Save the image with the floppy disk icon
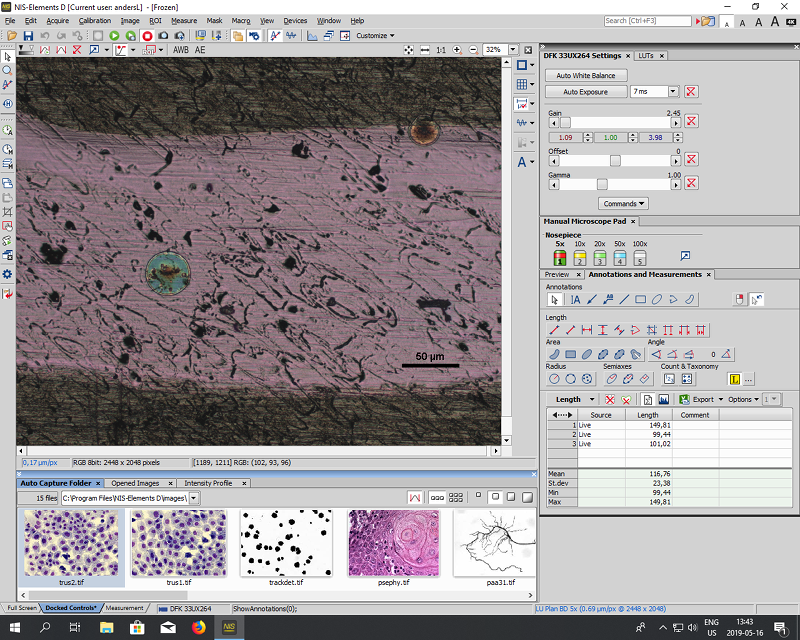 27,36
